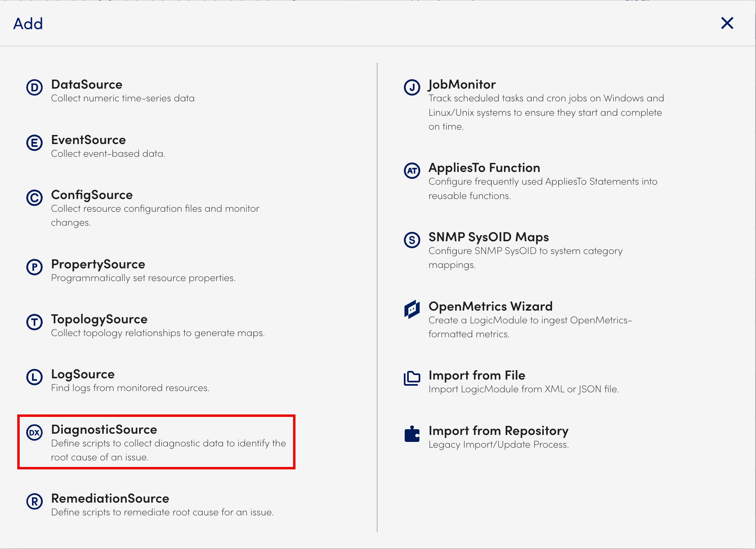This screenshot has height=549, width=756.
Task: Click the LogSource "L" circle icon
Action: click(x=34, y=377)
